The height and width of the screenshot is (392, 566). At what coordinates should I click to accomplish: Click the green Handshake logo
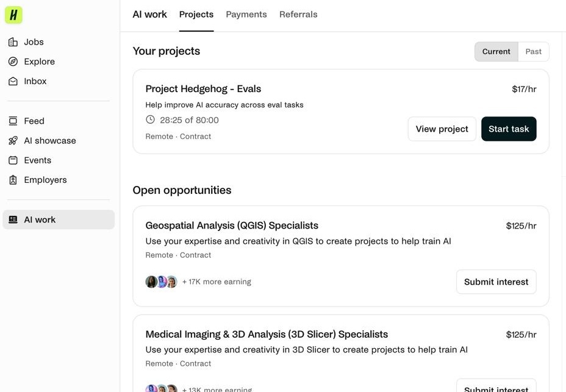[x=13, y=15]
